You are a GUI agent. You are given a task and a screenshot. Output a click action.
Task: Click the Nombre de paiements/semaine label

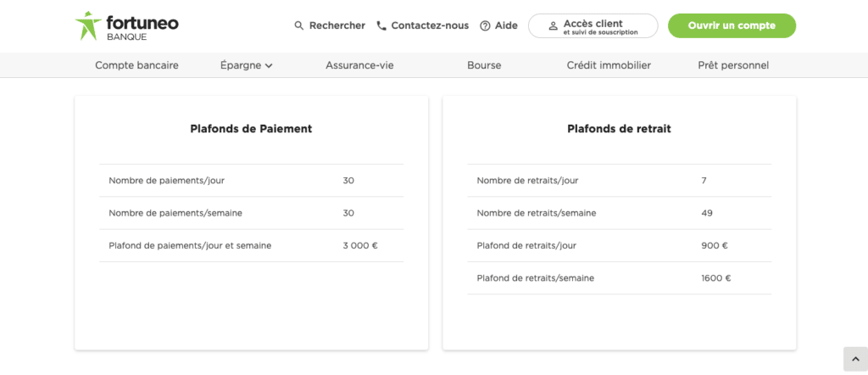175,213
